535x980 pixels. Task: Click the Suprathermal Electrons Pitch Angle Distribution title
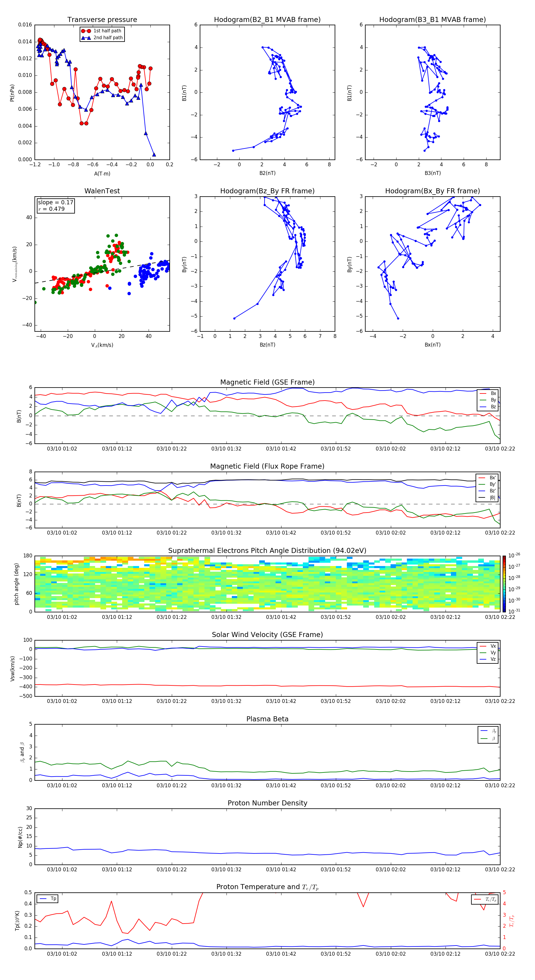(267, 551)
